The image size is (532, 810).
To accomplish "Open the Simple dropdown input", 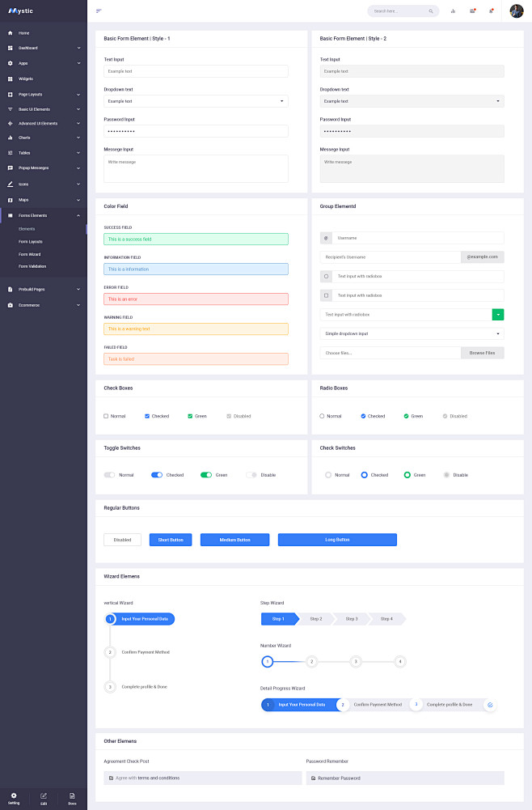I will (412, 333).
